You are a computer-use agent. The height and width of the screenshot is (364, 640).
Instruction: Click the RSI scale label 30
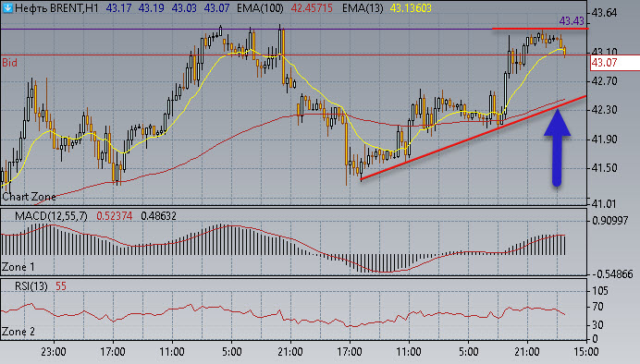pyautogui.click(x=597, y=325)
